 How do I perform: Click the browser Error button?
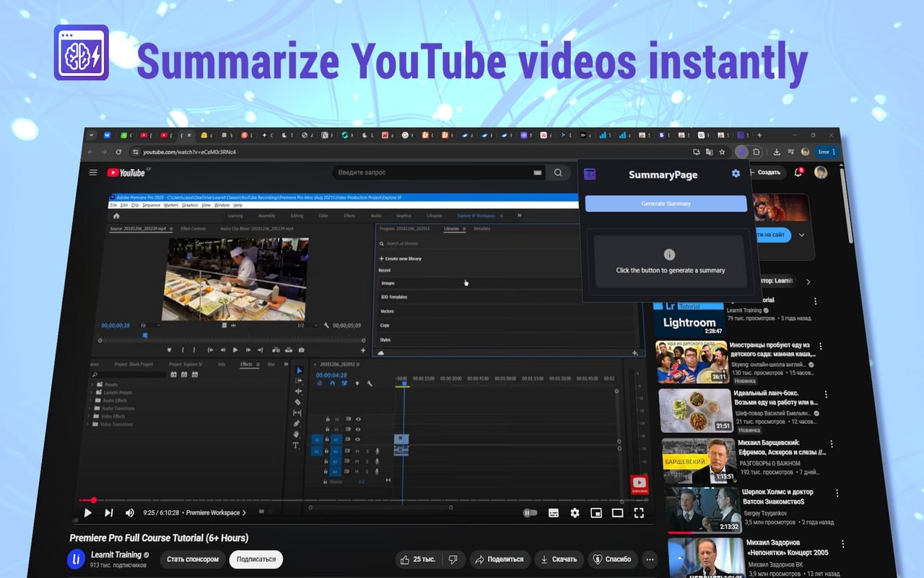click(x=827, y=152)
